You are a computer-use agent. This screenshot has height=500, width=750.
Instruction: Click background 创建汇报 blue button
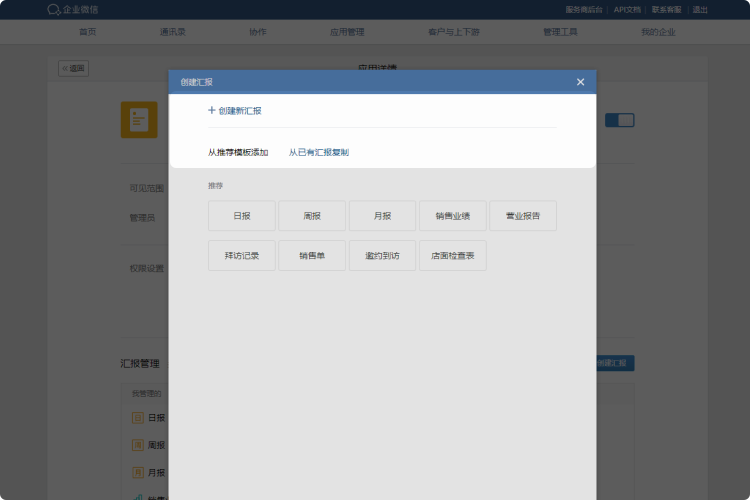point(615,363)
